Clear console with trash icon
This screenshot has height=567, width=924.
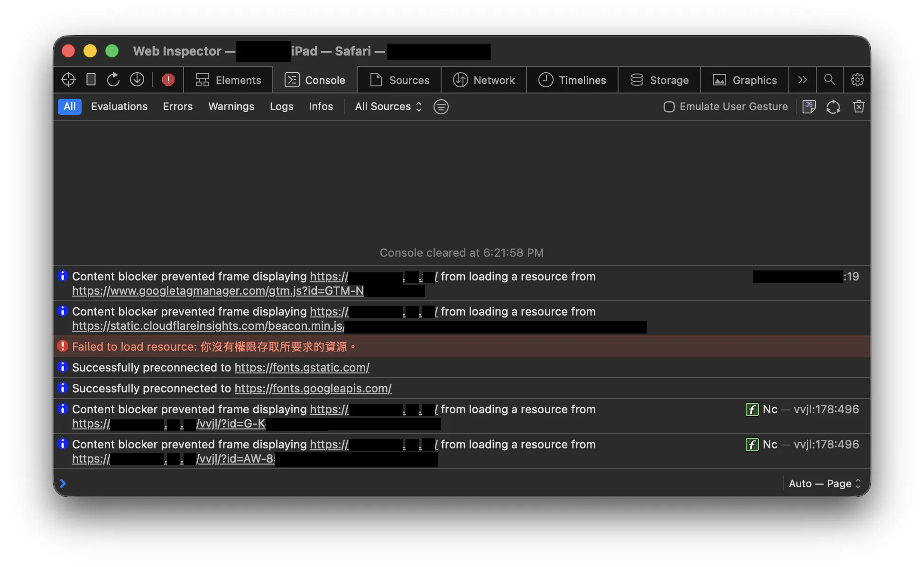859,107
